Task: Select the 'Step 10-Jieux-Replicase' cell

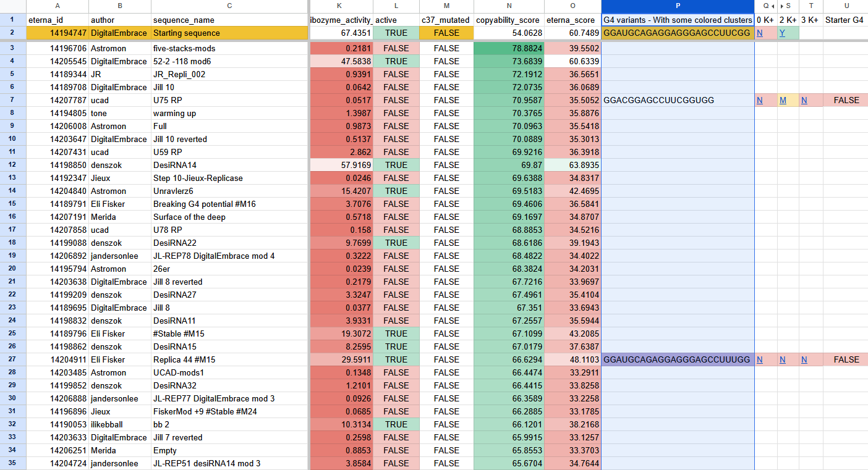Action: click(229, 178)
